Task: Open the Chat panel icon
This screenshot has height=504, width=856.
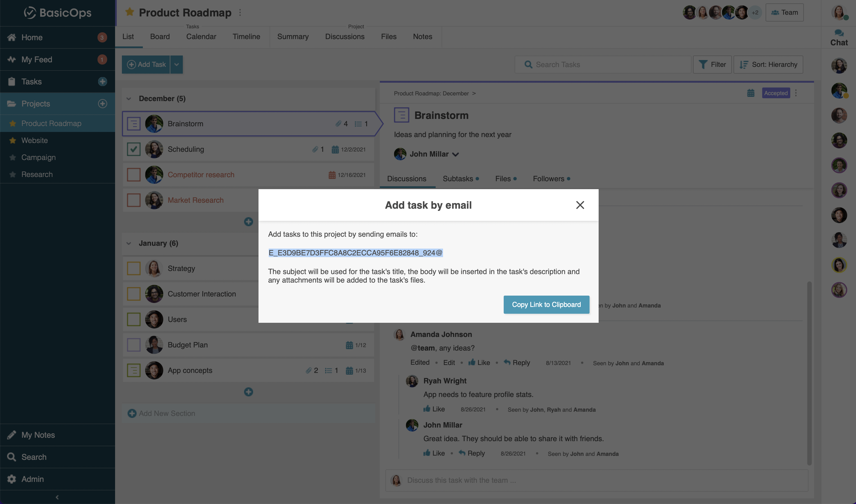Action: click(839, 33)
